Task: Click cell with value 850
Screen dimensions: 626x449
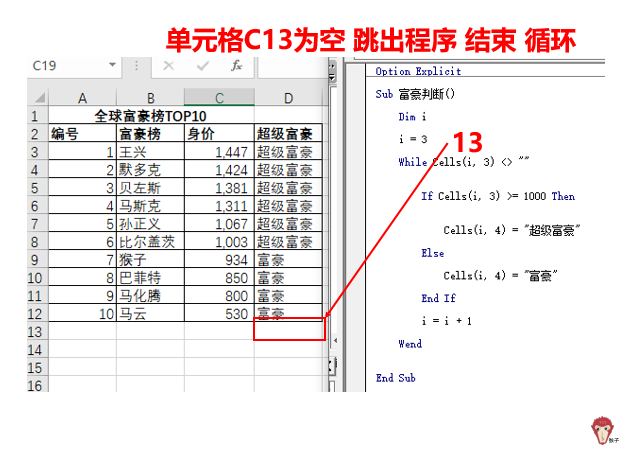Action: [219, 278]
